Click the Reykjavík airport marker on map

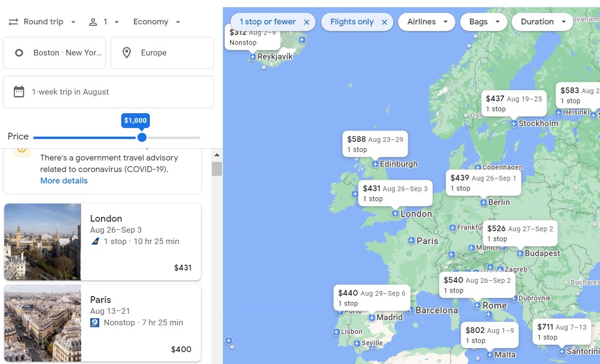pyautogui.click(x=253, y=57)
